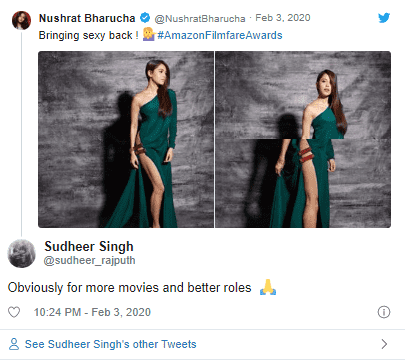Open the tweet info circle icon
The height and width of the screenshot is (360, 405).
[x=384, y=312]
